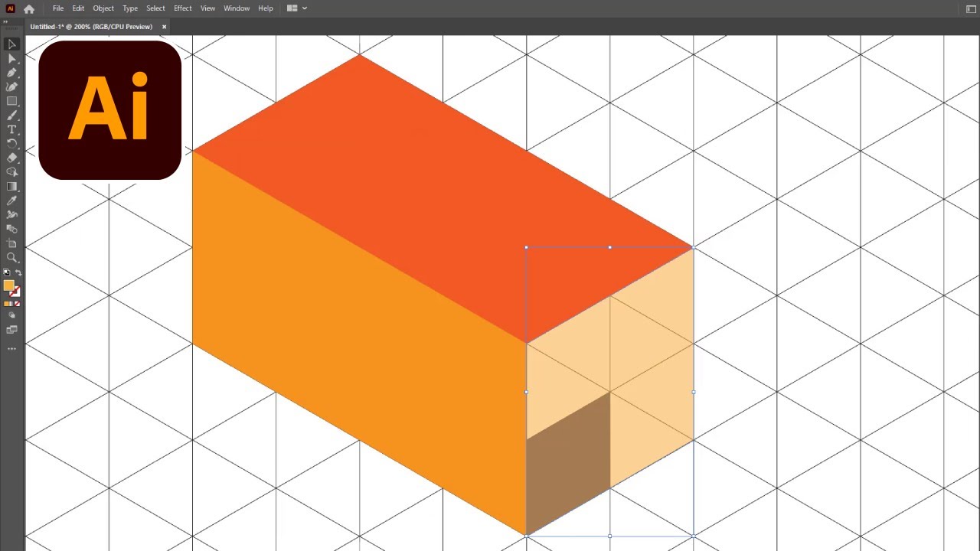Click the Illustrator Ai app icon
The image size is (980, 551).
coord(10,8)
